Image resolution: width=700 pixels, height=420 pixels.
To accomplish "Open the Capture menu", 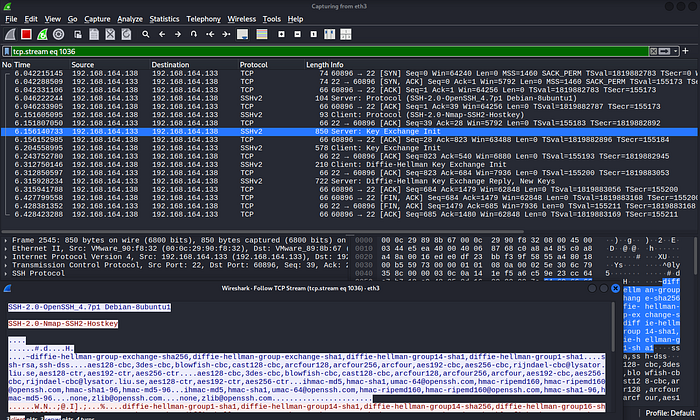I will (97, 19).
